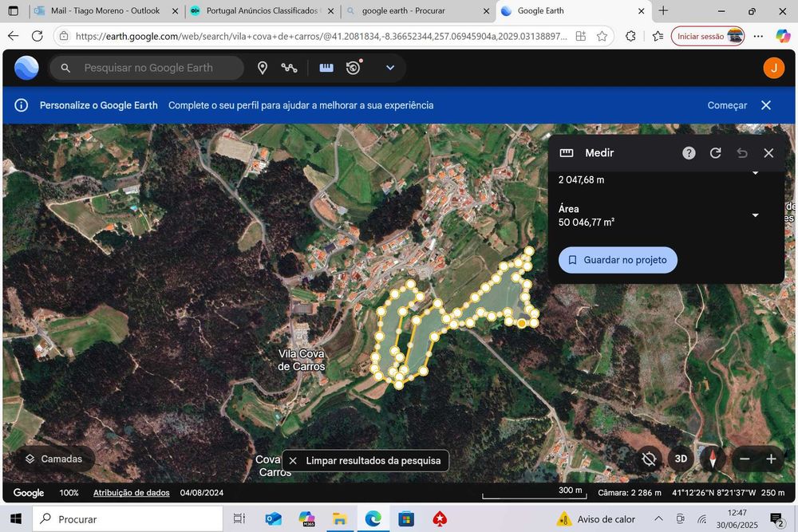798x532 pixels.
Task: Open the historical imagery tool icon
Action: (x=354, y=67)
